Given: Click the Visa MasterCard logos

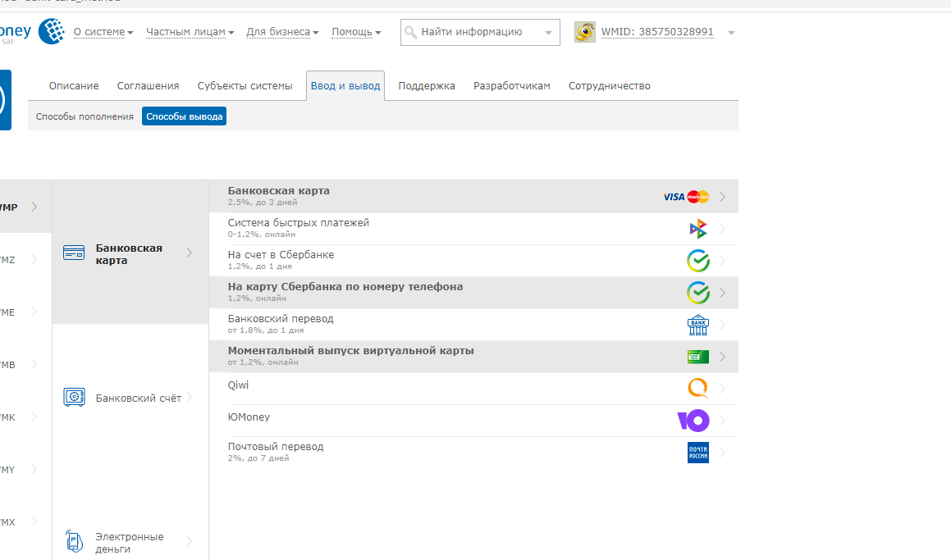Looking at the screenshot, I should [x=686, y=196].
